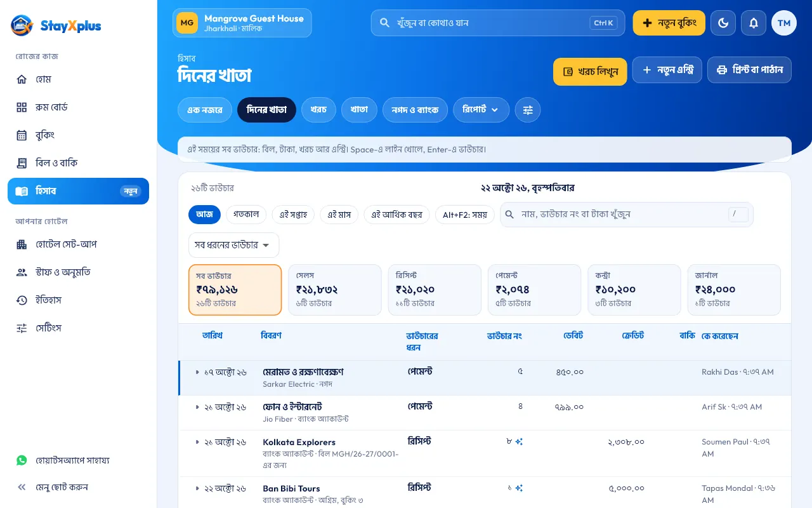Open Ban Bibi Tours voucher
Screen dimensions: 812x508
tap(291, 488)
